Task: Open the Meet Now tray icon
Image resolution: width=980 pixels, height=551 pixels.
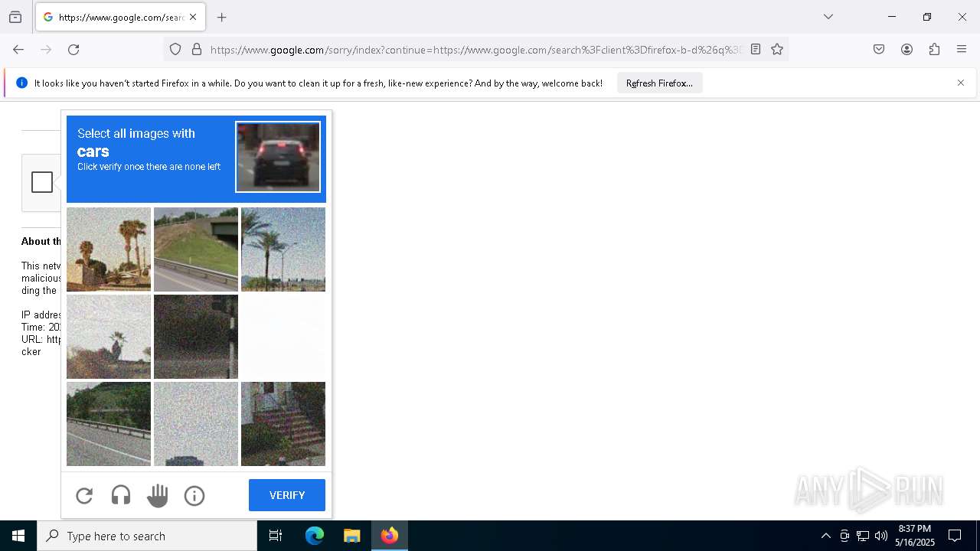Action: coord(844,536)
